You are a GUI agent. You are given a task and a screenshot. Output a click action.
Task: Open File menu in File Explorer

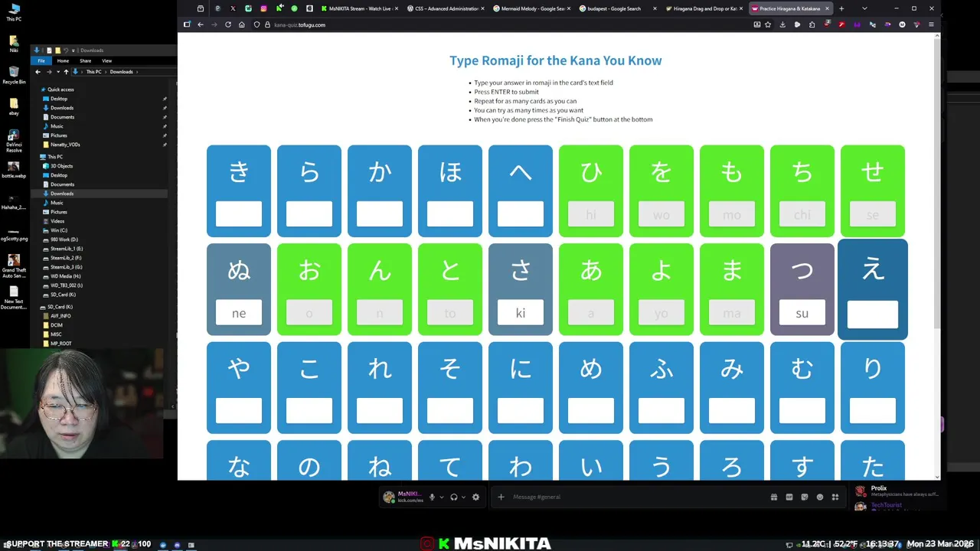(41, 60)
